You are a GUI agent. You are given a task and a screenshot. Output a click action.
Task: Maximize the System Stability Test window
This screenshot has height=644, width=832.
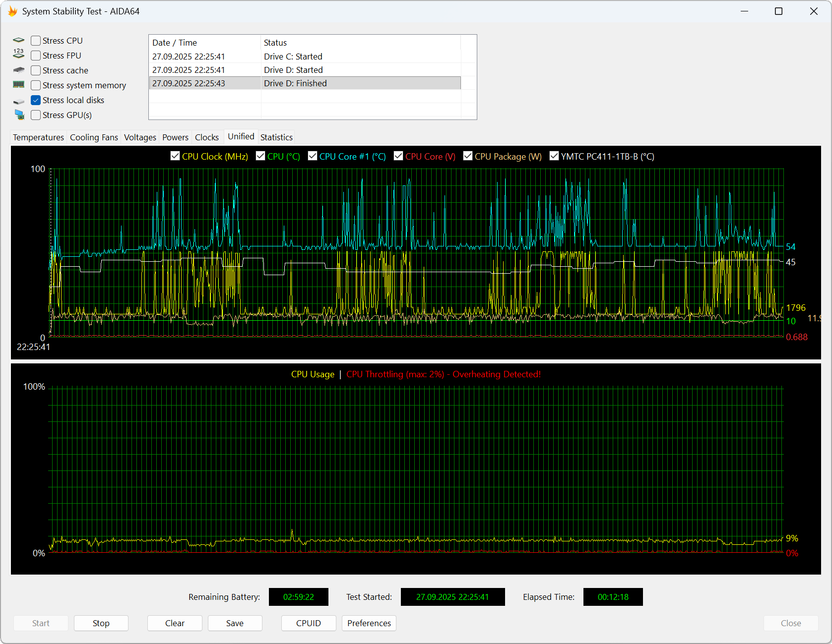click(x=778, y=11)
